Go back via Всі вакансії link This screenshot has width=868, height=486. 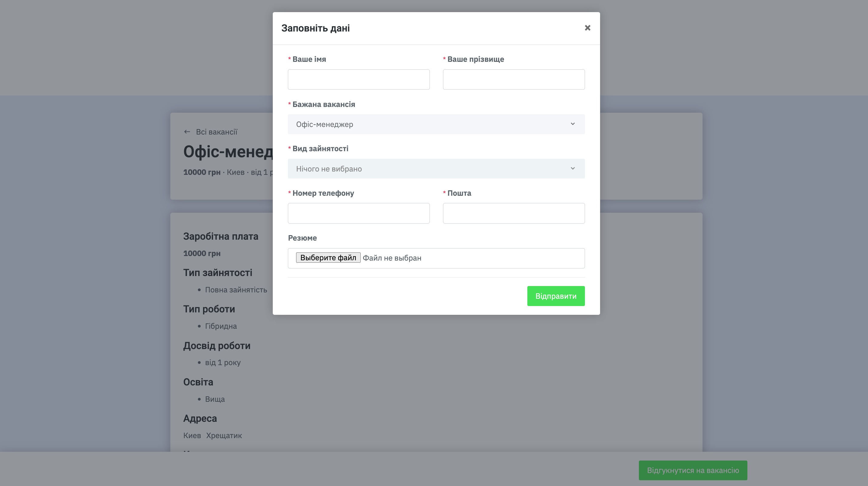217,132
